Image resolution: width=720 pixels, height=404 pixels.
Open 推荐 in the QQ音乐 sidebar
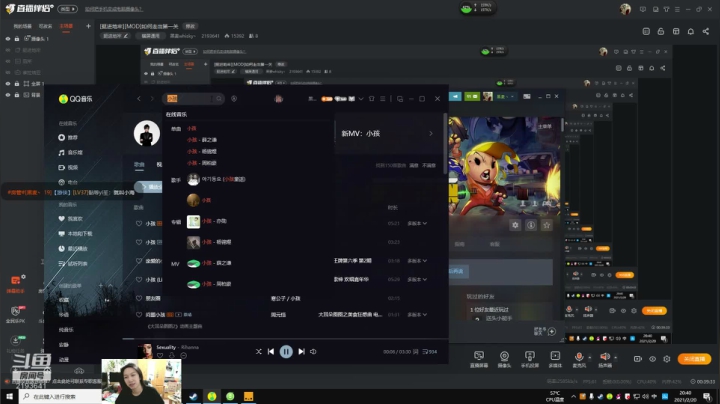(x=68, y=137)
